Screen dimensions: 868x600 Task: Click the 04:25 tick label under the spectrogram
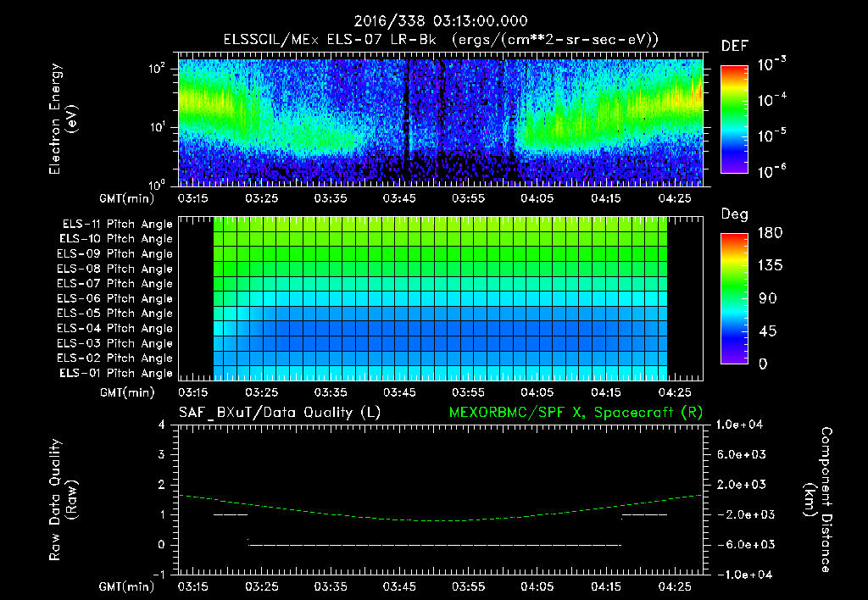coord(674,198)
